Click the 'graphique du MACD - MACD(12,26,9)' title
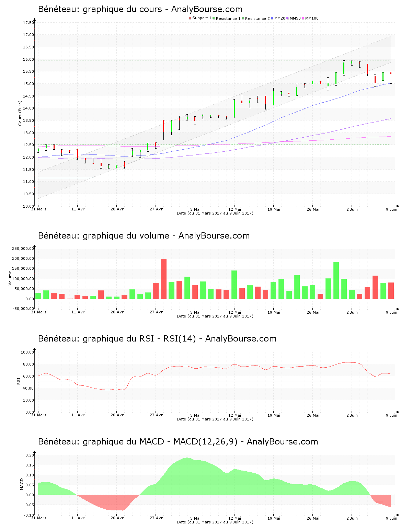The width and height of the screenshot is (412, 532). (x=160, y=442)
